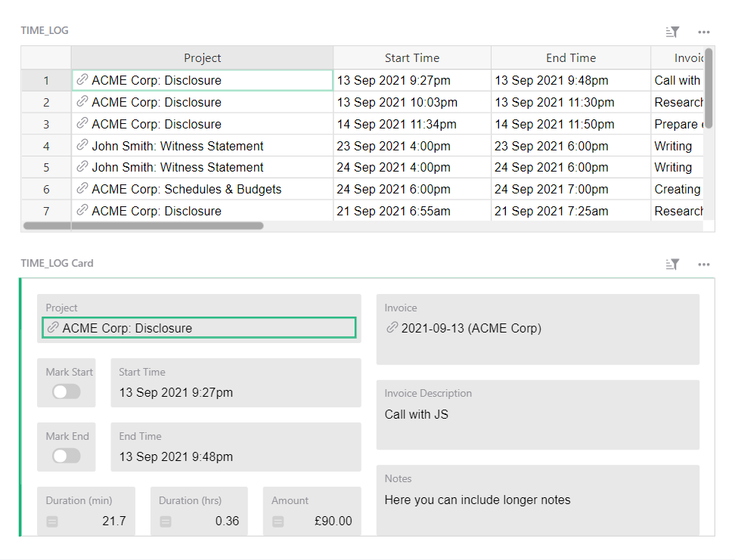Open the sort and filter icon on TIME_LOG Card
This screenshot has height=560, width=735.
click(672, 265)
